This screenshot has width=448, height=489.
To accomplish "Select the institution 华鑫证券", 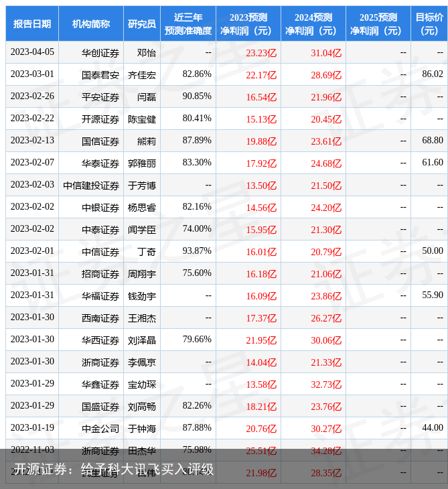I will [100, 385].
